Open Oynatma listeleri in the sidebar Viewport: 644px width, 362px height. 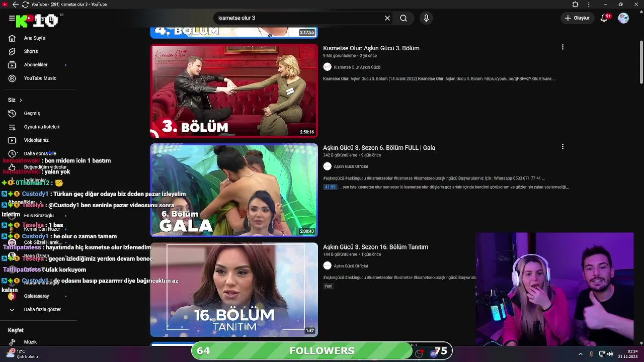(x=42, y=127)
